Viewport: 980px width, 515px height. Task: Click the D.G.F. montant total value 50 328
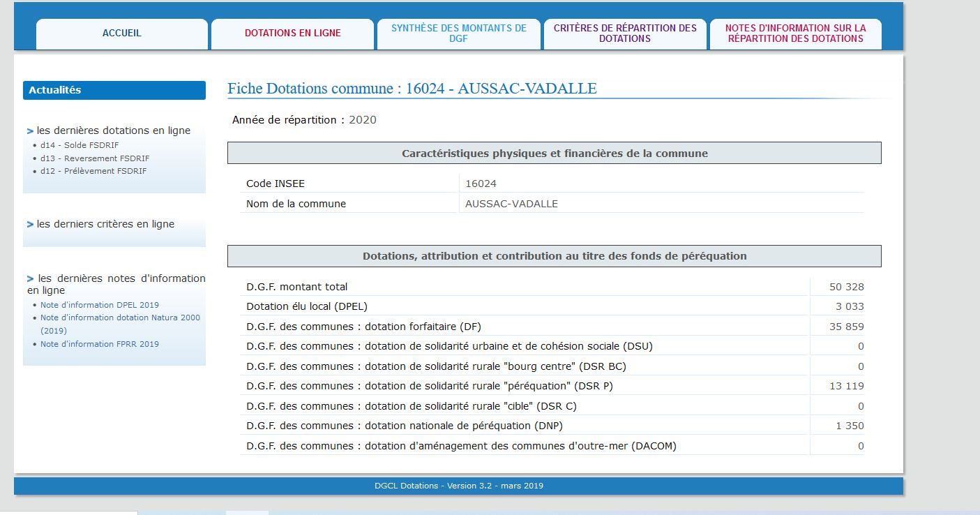point(846,287)
